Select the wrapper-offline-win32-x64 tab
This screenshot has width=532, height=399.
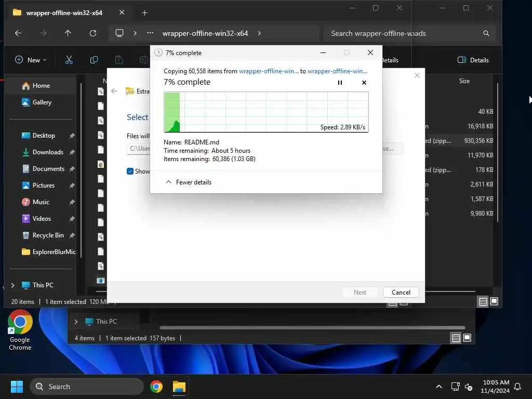point(64,13)
